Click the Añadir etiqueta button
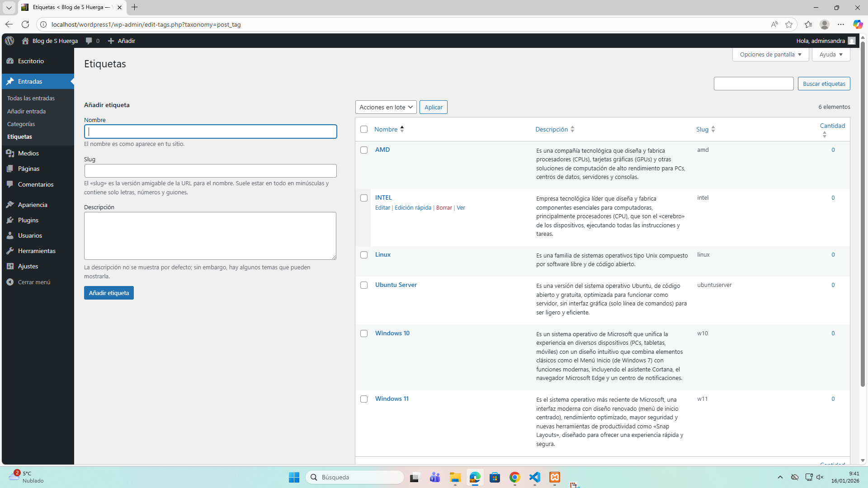Viewport: 868px width, 488px height. pos(108,293)
